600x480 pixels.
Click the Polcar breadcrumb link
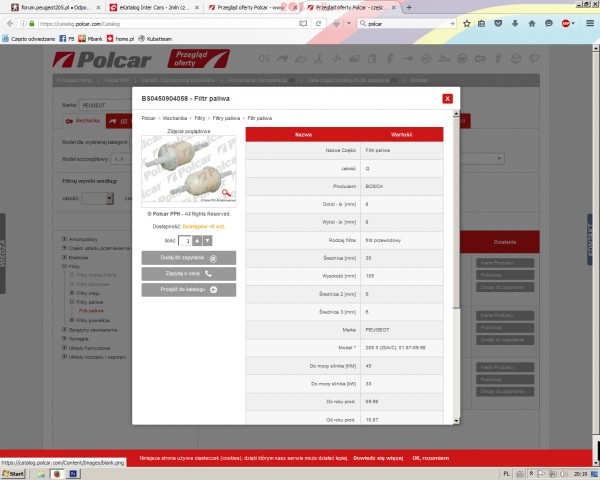(148, 118)
